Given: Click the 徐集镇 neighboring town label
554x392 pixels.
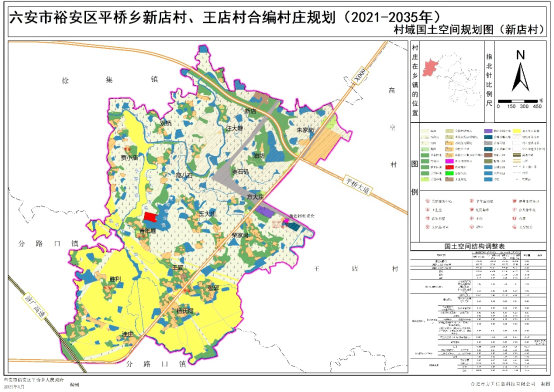Looking at the screenshot, I should 110,80.
